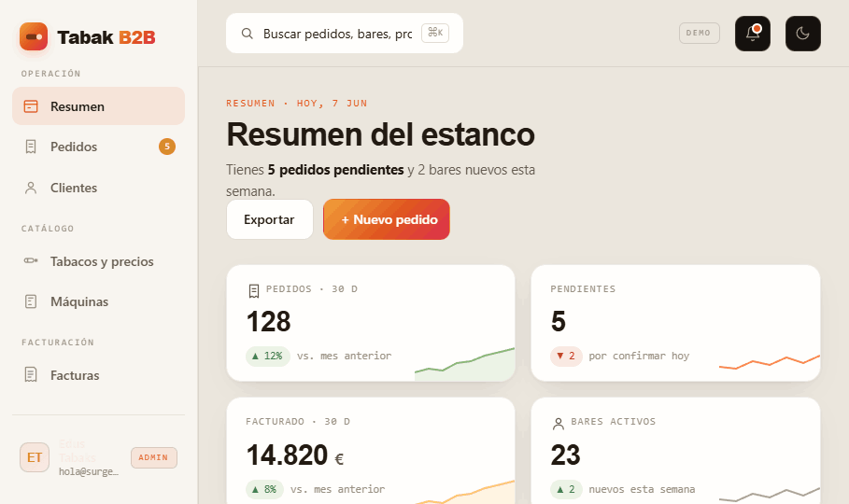Click the Clientes person icon
The image size is (849, 504).
(31, 188)
